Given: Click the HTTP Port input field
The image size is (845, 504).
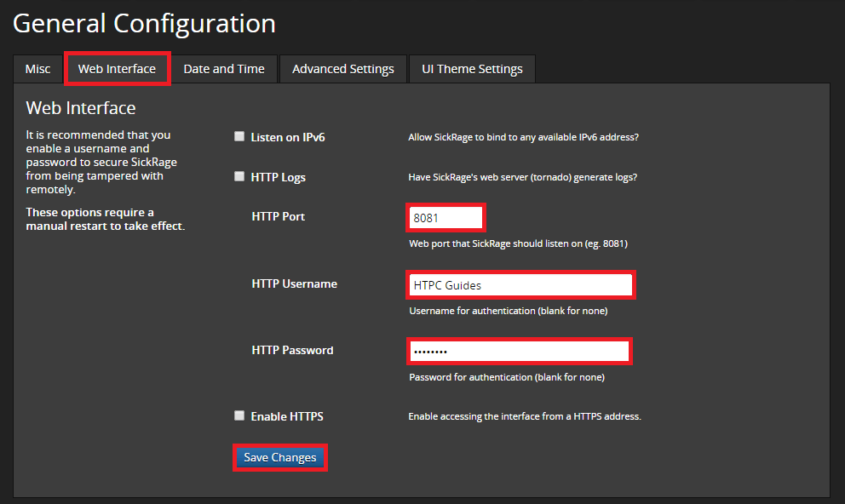Looking at the screenshot, I should pos(445,218).
